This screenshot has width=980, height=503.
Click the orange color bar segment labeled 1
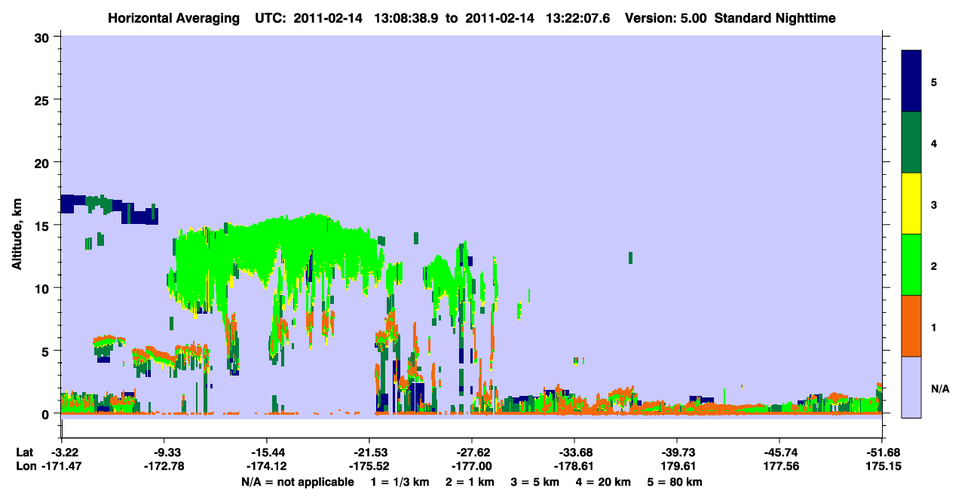coord(911,326)
